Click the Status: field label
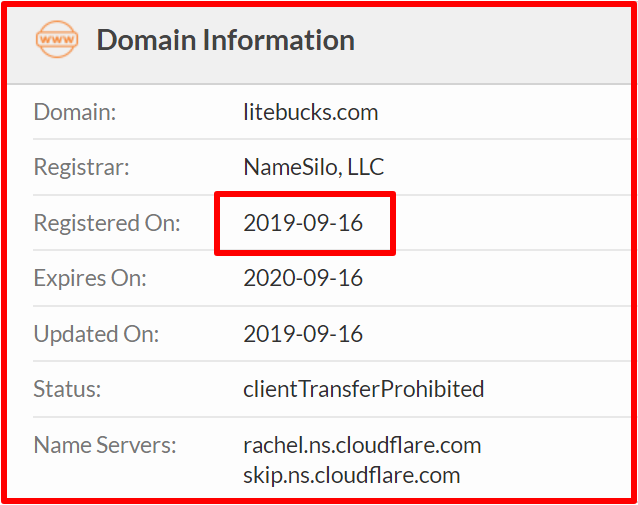The height and width of the screenshot is (505, 638). pyautogui.click(x=67, y=389)
